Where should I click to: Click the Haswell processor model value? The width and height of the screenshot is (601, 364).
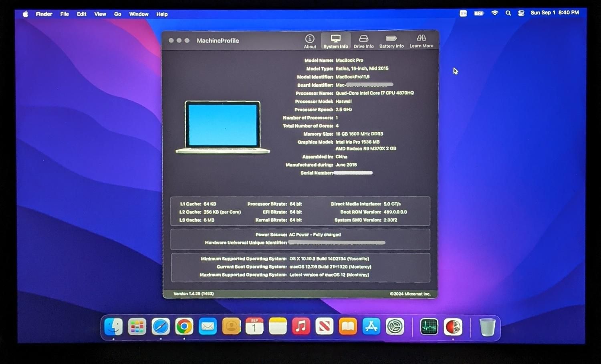pos(343,101)
